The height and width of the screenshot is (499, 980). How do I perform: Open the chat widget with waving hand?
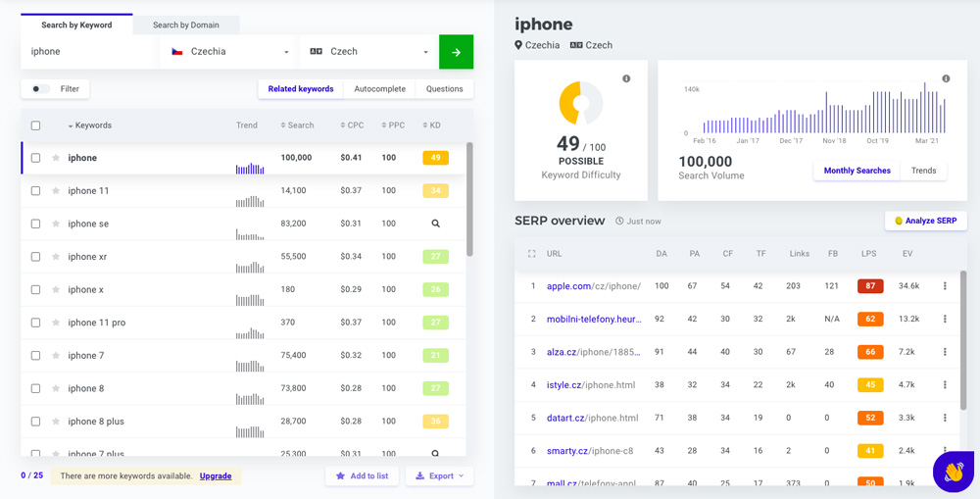coord(954,472)
